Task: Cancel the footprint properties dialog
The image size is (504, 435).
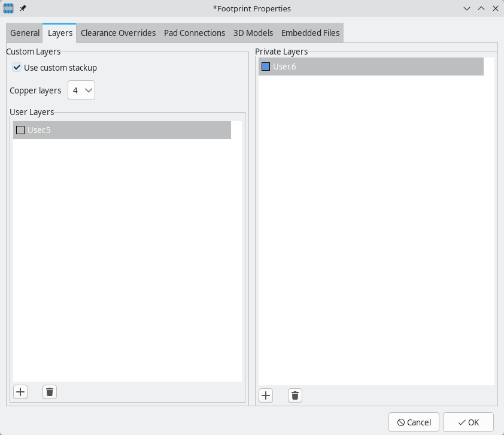Action: point(414,422)
